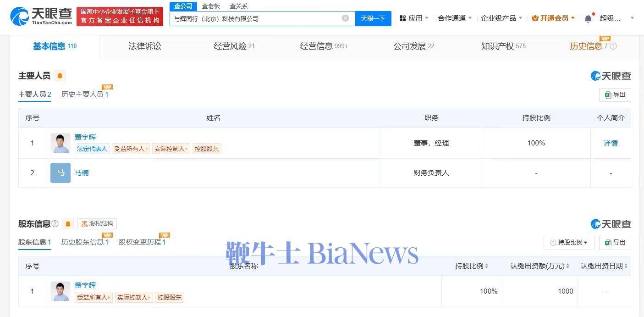Click 财务负责人 cell for 马楠

431,173
